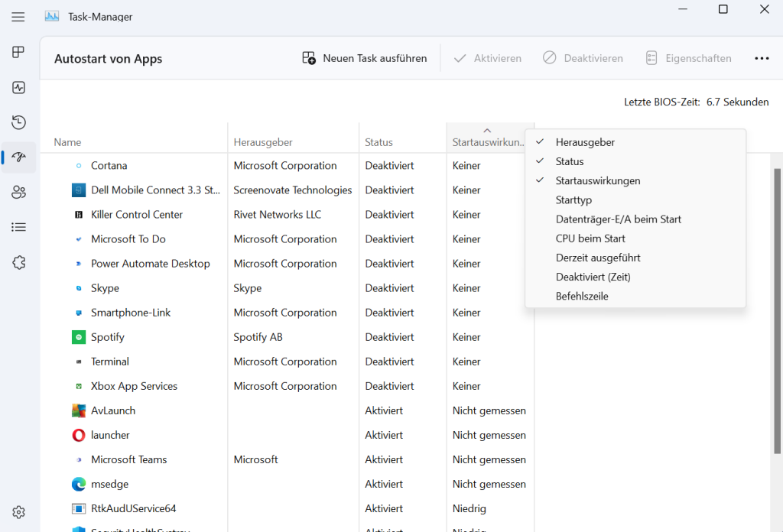Select Screenovate Technologies publisher cell
The width and height of the screenshot is (783, 532).
pos(293,190)
